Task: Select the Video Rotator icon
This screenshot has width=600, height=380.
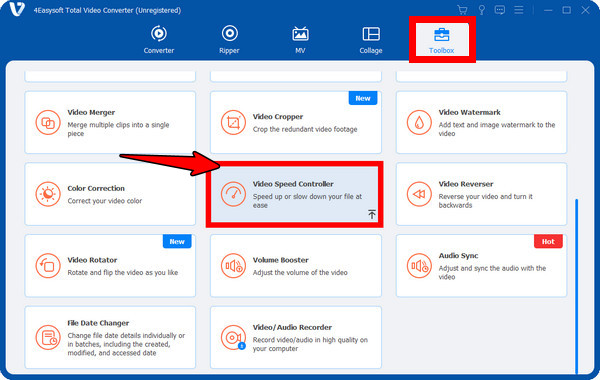Action: 48,266
